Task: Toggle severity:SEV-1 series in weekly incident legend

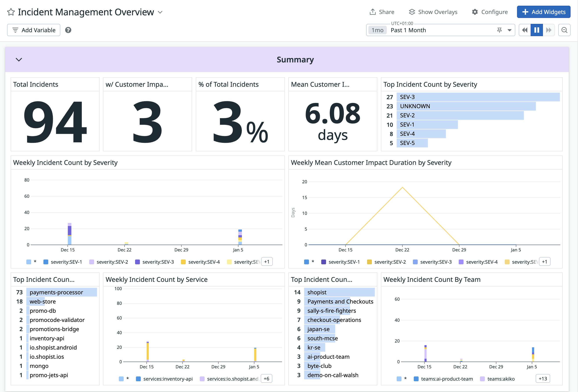Action: [x=66, y=261]
